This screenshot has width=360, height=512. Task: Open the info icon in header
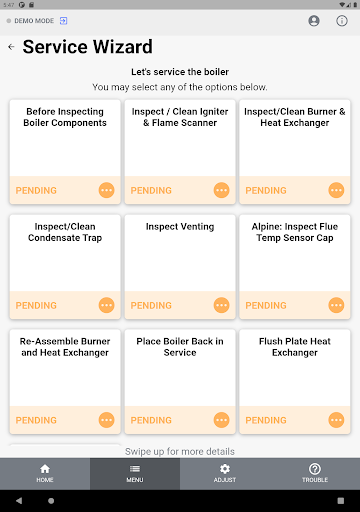click(x=342, y=21)
